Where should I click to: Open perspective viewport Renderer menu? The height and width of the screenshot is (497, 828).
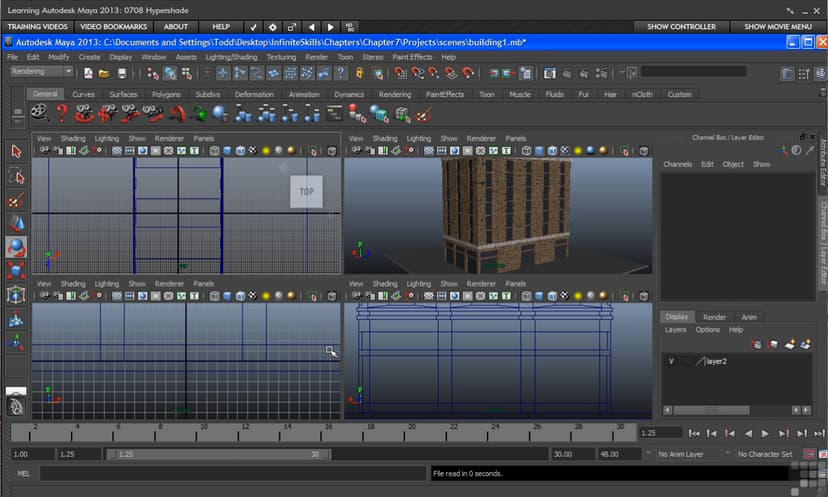coord(481,138)
